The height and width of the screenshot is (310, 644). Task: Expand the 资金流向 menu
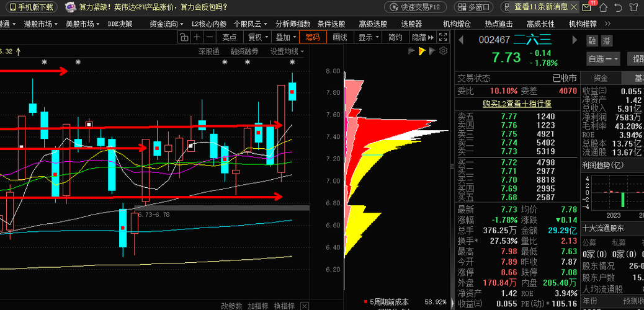pos(166,24)
